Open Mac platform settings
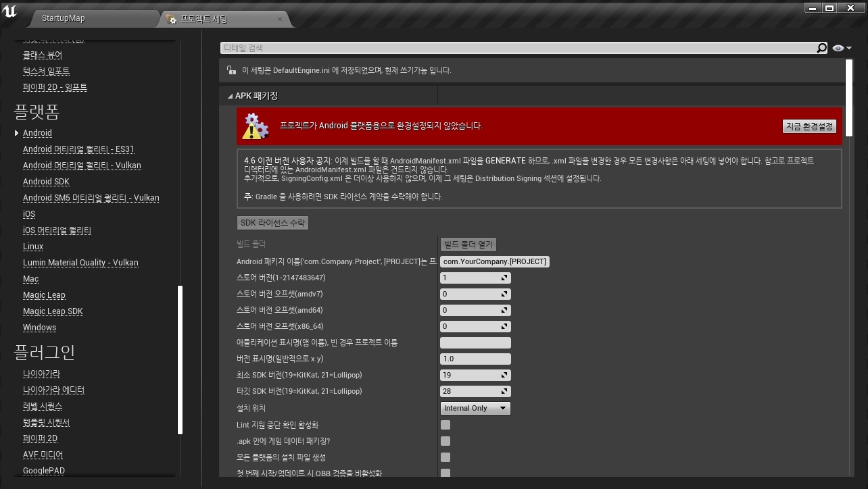 tap(30, 279)
